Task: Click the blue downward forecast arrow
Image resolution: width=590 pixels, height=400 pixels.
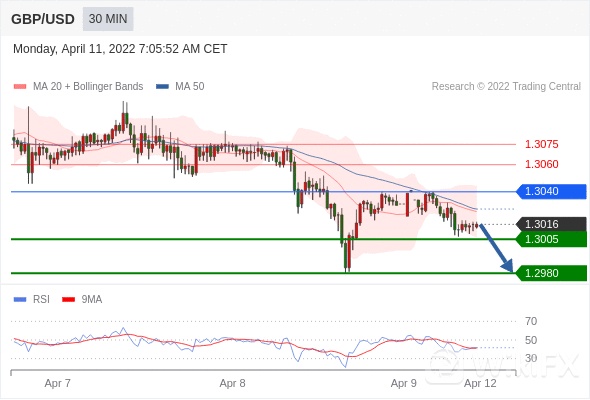Action: (x=496, y=248)
